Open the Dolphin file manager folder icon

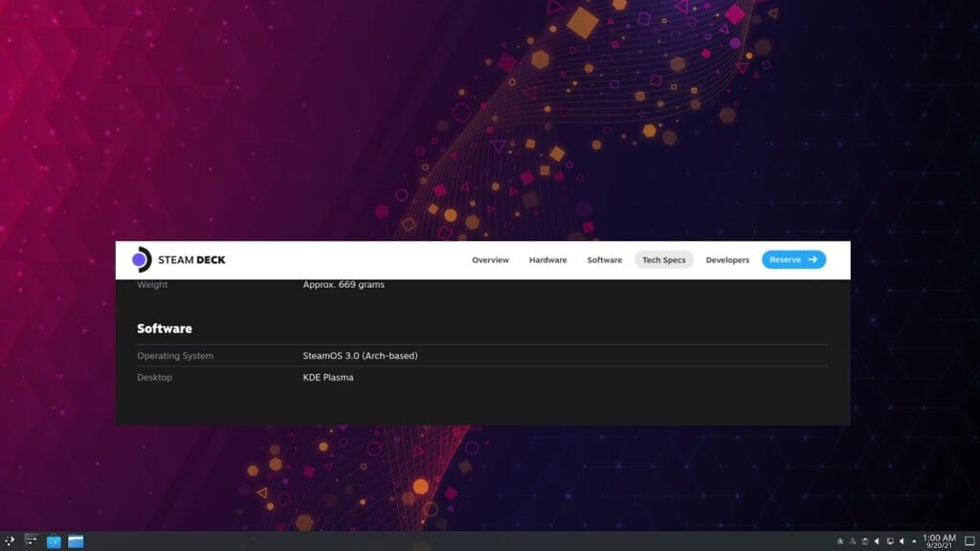[x=76, y=541]
